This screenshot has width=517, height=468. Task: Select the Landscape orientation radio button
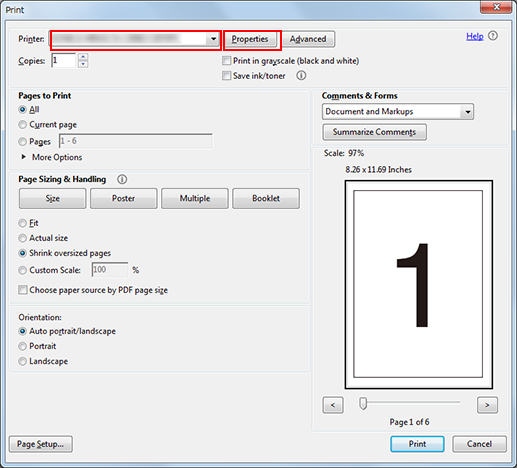(22, 361)
